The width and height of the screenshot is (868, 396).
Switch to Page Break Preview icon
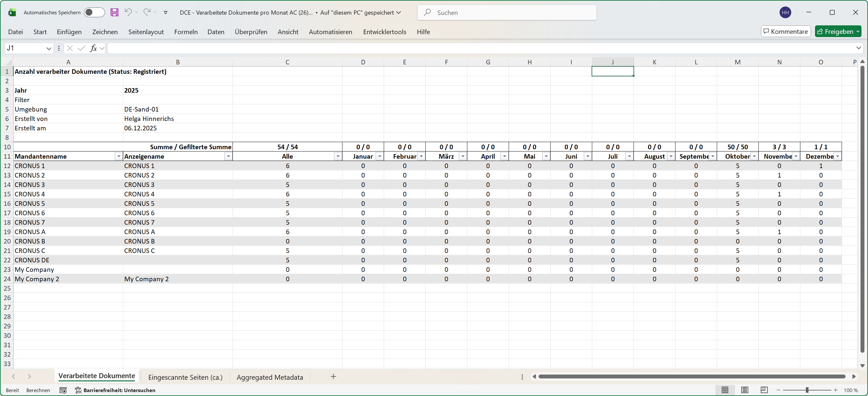click(764, 390)
